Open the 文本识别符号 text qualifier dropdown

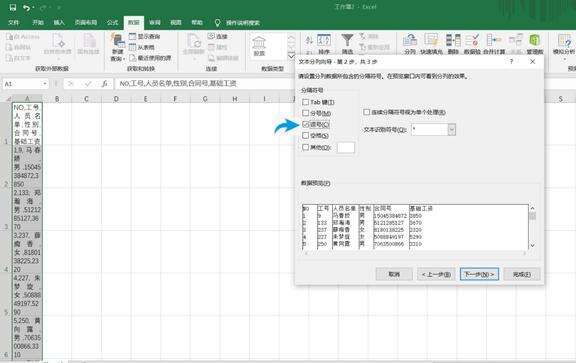(451, 130)
